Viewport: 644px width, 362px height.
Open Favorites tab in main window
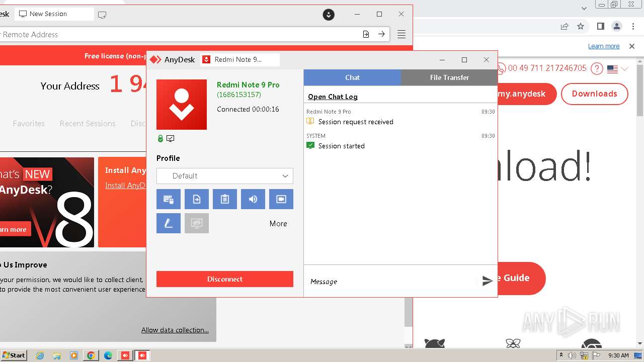click(x=29, y=123)
